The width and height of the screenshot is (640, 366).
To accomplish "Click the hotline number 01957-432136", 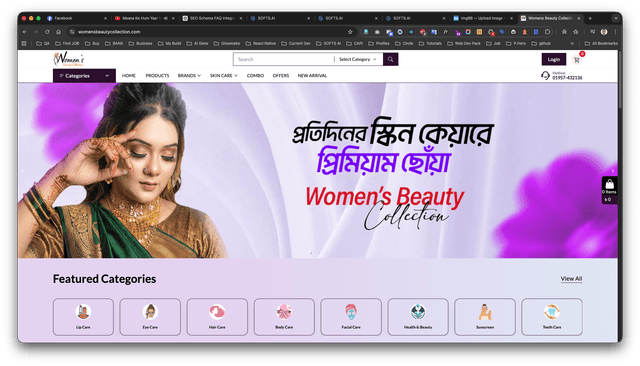I will click(x=567, y=78).
